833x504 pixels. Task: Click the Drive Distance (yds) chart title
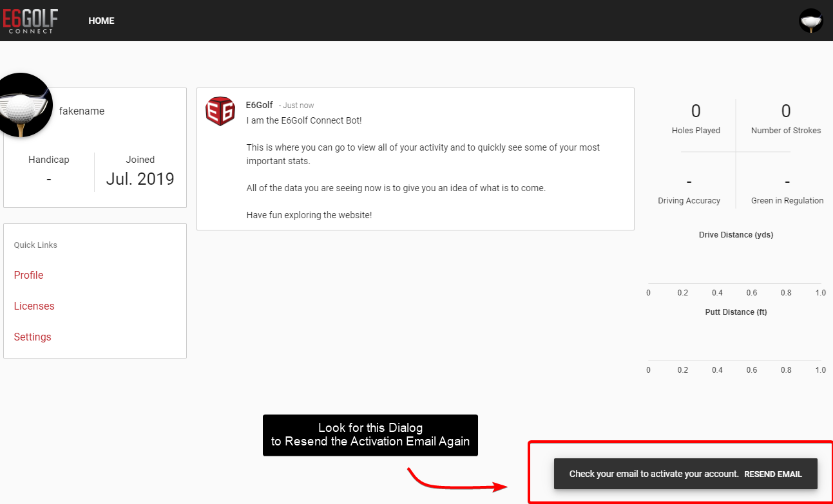point(736,235)
